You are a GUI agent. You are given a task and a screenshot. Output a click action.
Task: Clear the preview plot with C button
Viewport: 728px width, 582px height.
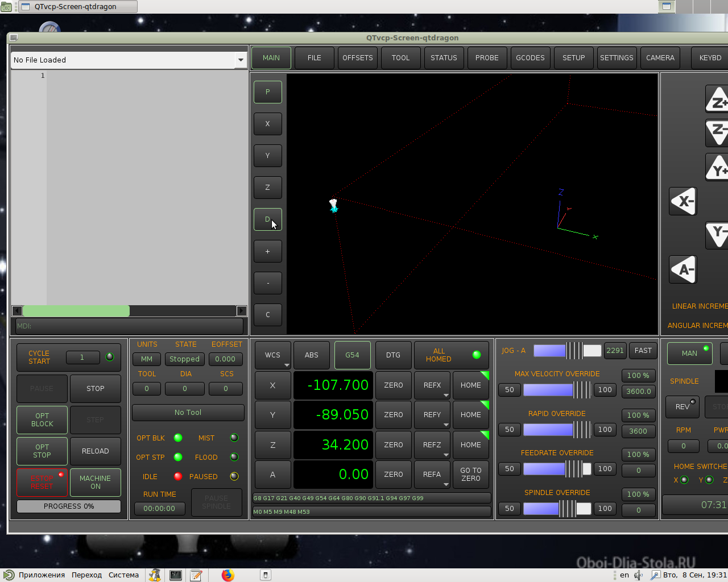[x=268, y=314]
